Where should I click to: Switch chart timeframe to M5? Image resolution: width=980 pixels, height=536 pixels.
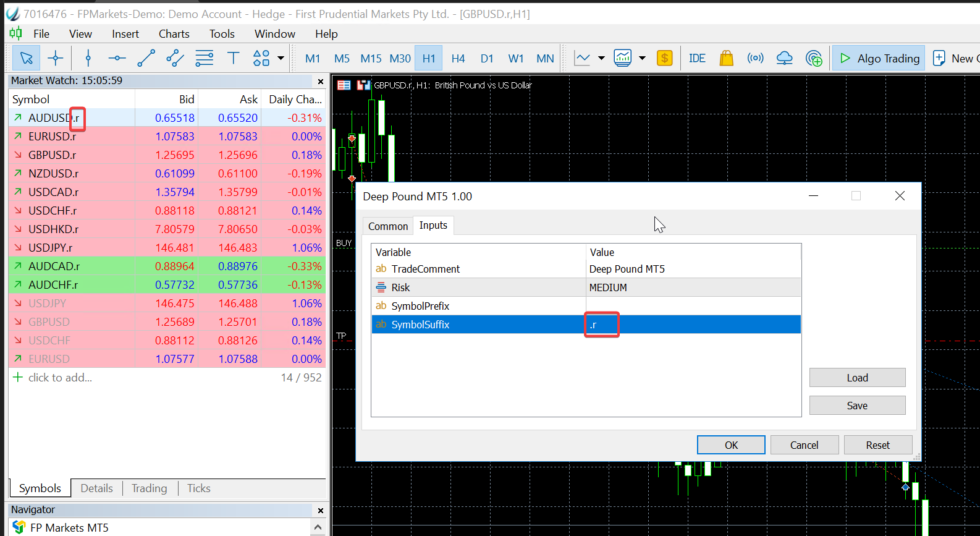342,58
